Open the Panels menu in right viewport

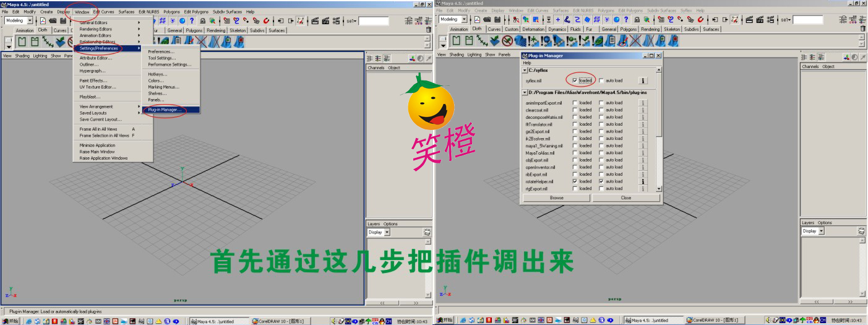click(x=505, y=54)
